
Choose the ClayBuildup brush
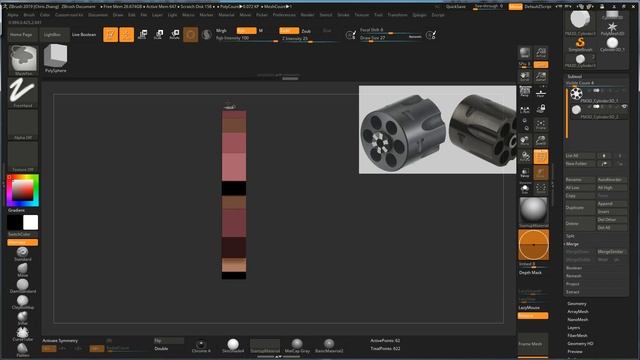[x=22, y=302]
